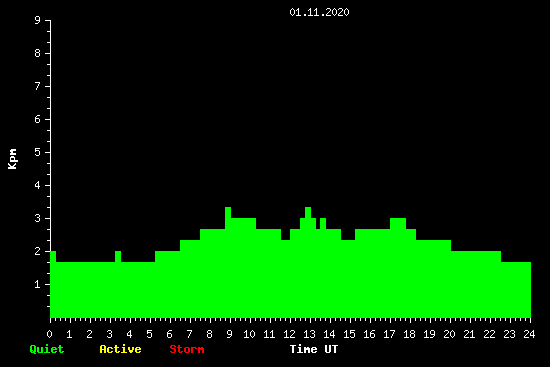Click the date title 01.11.2020
The height and width of the screenshot is (367, 550).
(319, 12)
